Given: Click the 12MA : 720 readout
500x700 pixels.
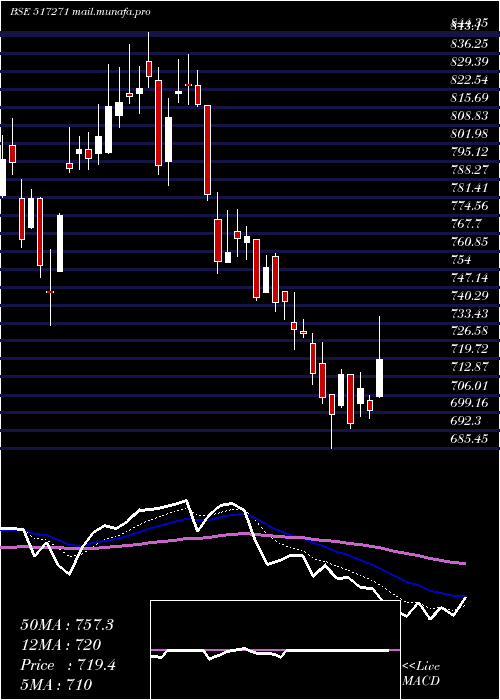Looking at the screenshot, I should (60, 645).
